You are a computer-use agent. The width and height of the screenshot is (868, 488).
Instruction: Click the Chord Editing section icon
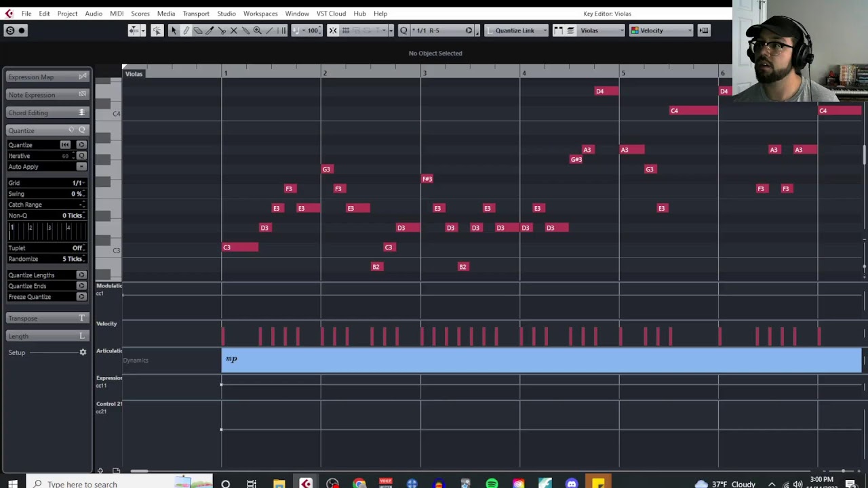(82, 113)
